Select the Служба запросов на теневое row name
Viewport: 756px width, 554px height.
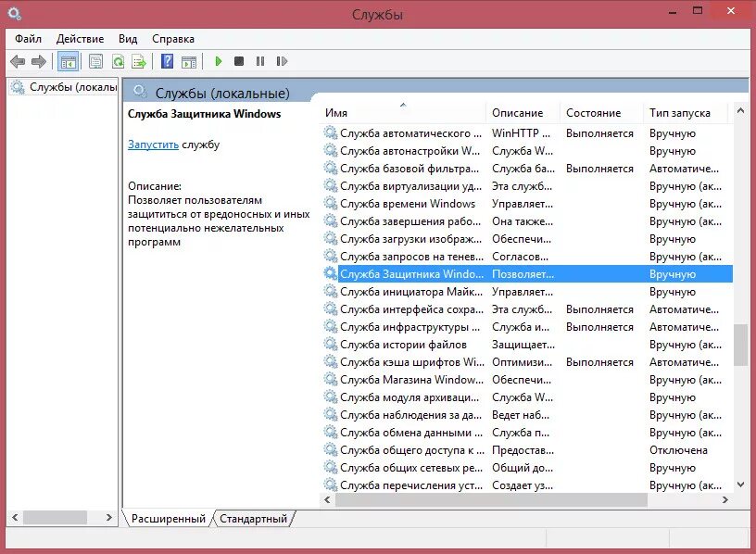411,257
